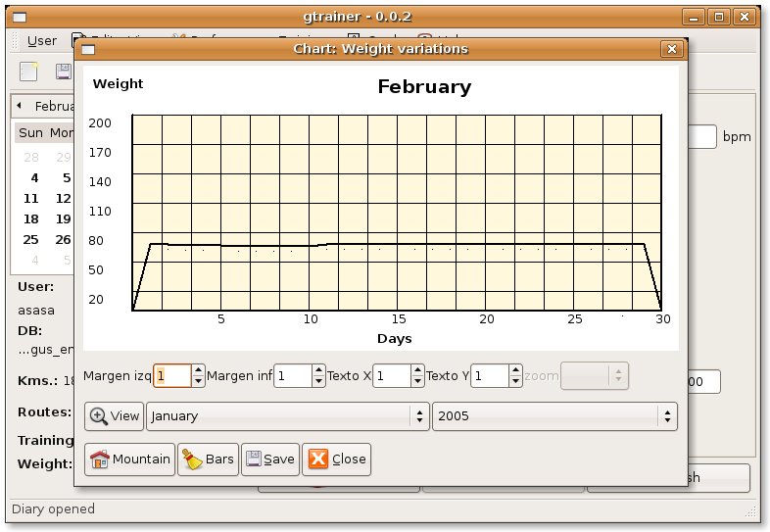Click the Texto Y input field
The image size is (770, 532).
490,376
